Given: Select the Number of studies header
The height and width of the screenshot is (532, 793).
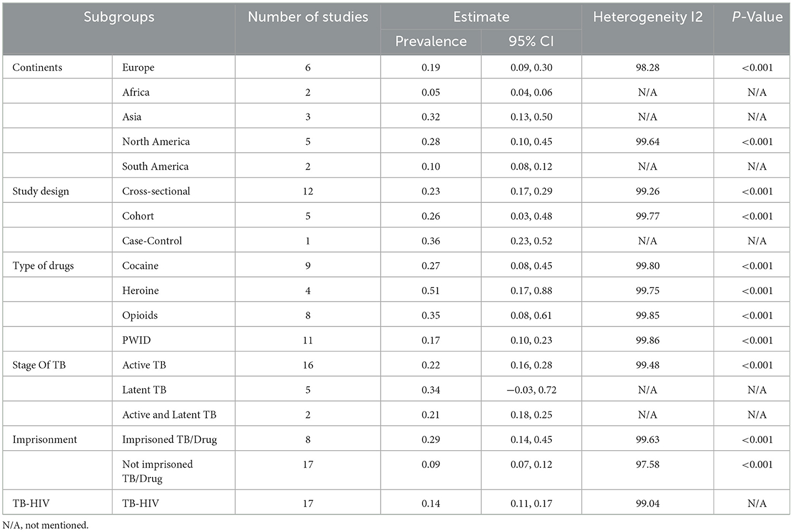Looking at the screenshot, I should (x=308, y=17).
